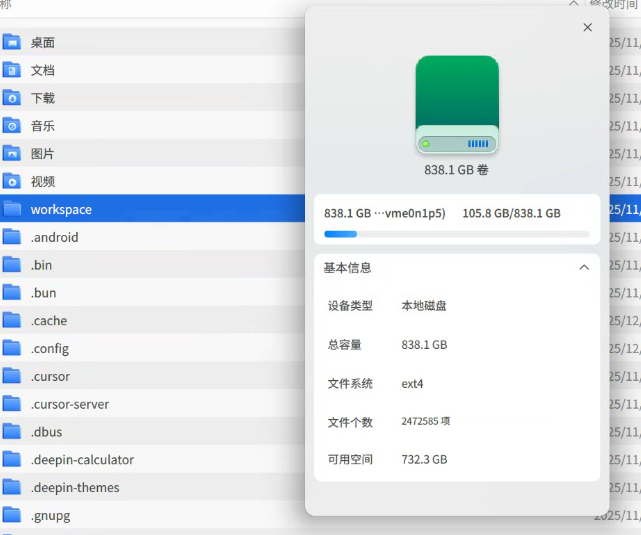641x535 pixels.
Task: Click the 可用空间 label
Action: (350, 459)
